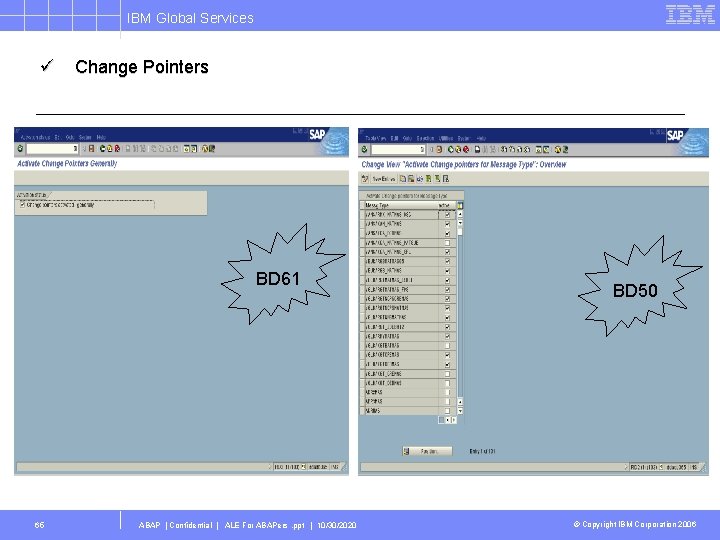Open the Help menu in the BD50 window
The image size is (720, 540).
click(481, 138)
